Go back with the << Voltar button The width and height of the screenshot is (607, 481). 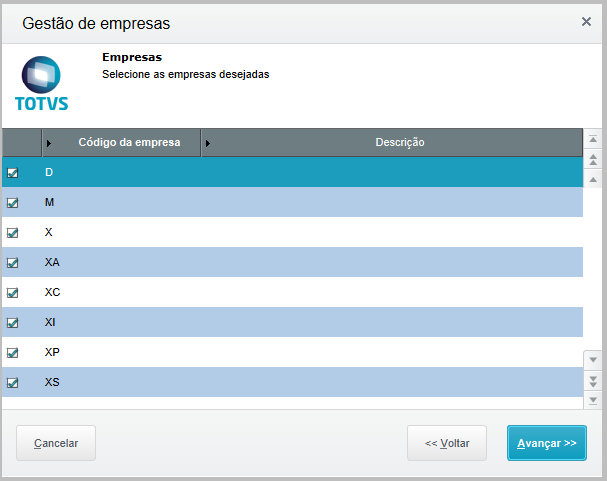446,443
